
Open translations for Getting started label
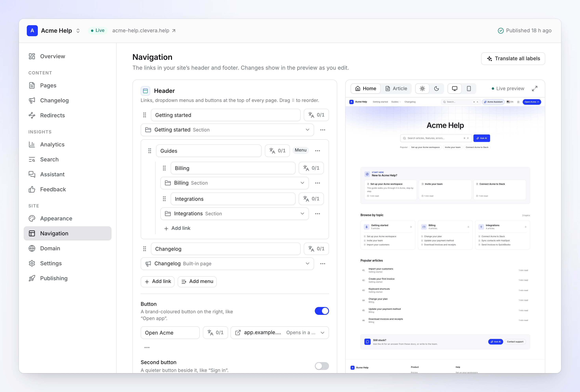click(x=316, y=115)
